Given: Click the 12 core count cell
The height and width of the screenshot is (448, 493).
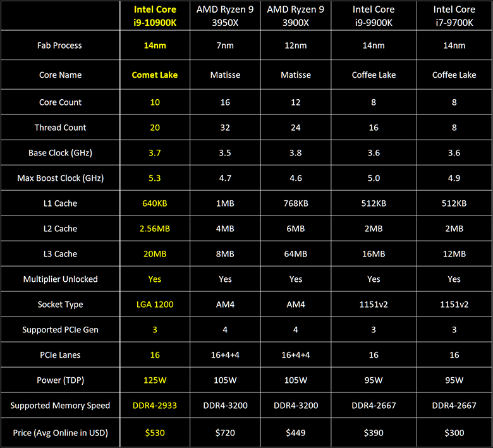Looking at the screenshot, I should [x=296, y=102].
